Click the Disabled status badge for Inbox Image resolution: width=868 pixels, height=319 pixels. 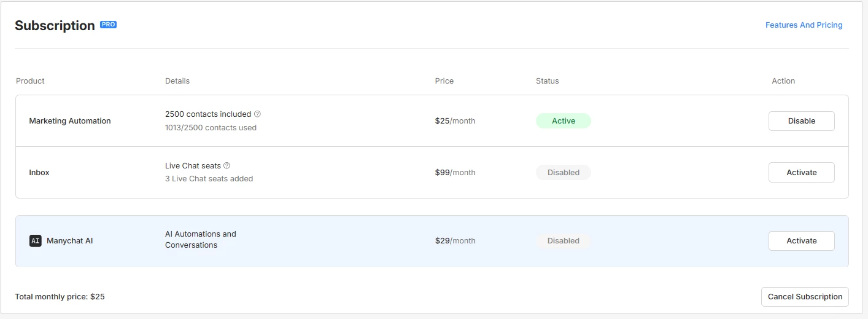(x=563, y=173)
